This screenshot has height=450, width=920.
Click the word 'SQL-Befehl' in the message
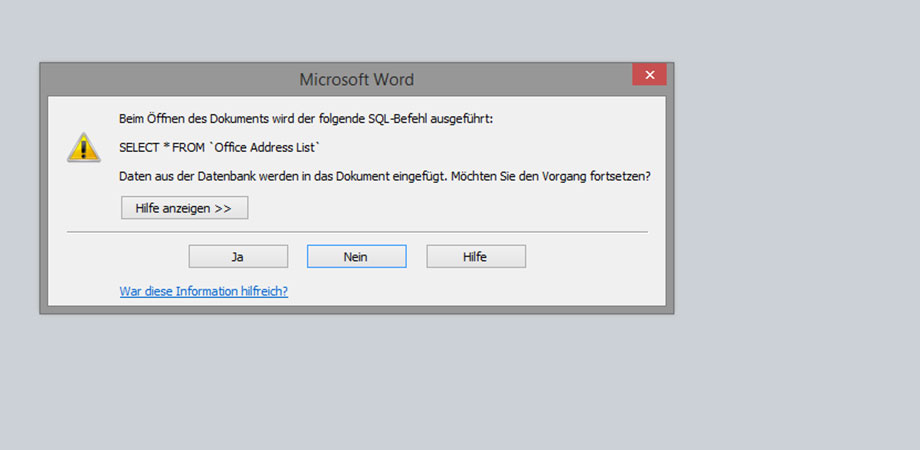[x=391, y=118]
